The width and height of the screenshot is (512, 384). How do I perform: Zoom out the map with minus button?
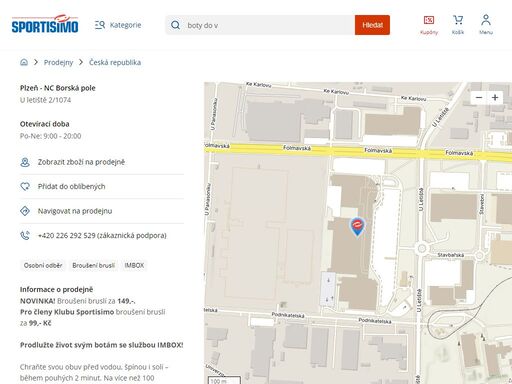pyautogui.click(x=479, y=97)
